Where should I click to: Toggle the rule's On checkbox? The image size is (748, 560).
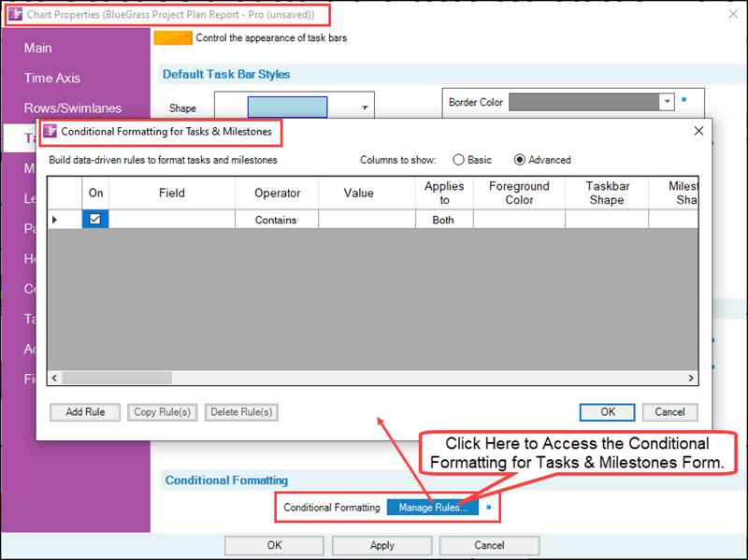[x=93, y=219]
